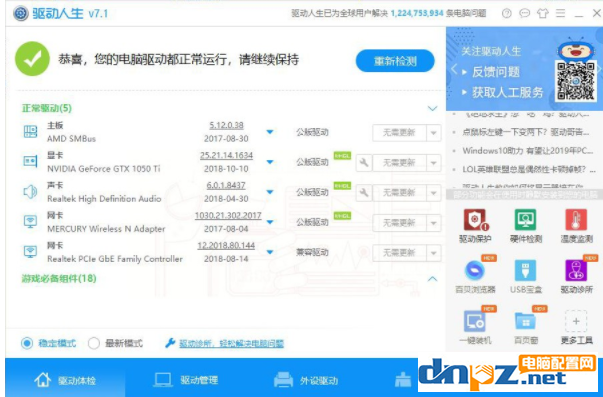Open version dropdown for AMD SMBus 5.12.0.38
603x397 pixels.
(x=270, y=132)
